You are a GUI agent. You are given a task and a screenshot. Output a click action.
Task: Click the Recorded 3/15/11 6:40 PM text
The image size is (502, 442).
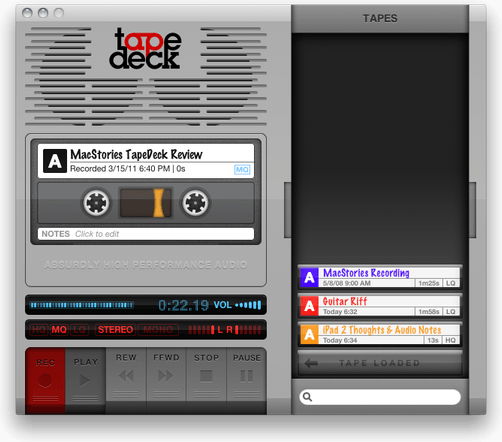(x=120, y=169)
